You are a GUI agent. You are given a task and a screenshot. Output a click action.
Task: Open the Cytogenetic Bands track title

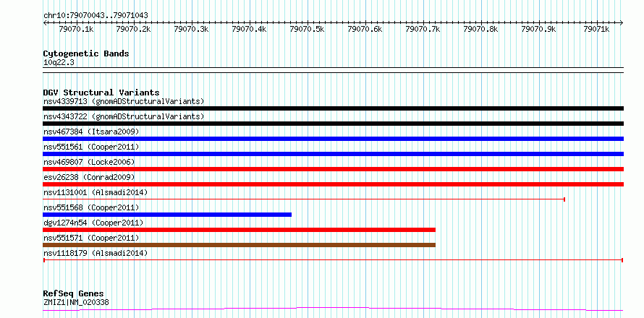click(x=86, y=53)
